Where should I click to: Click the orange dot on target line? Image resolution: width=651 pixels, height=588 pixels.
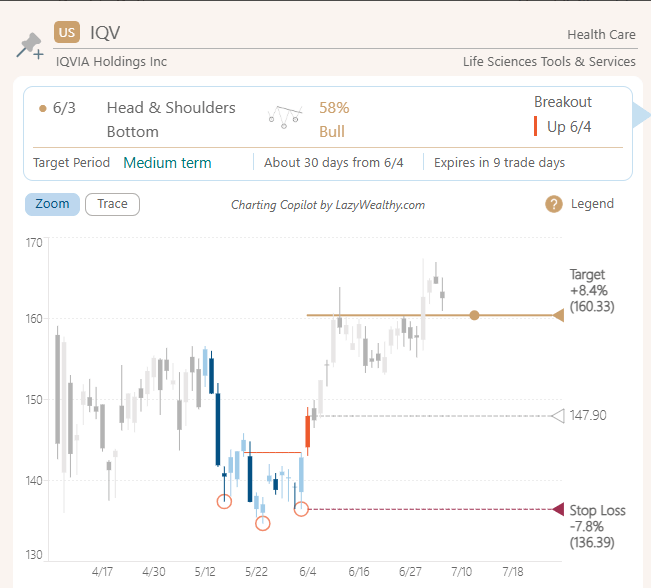[x=474, y=315]
